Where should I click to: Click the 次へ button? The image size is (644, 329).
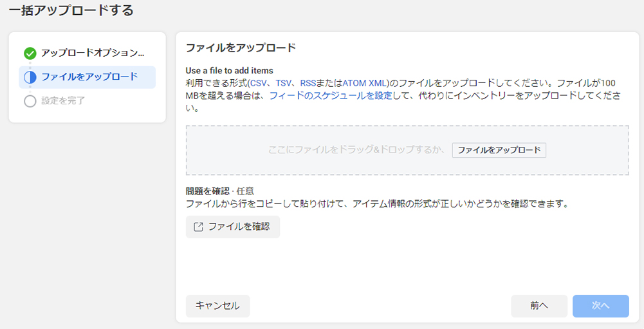coord(601,306)
